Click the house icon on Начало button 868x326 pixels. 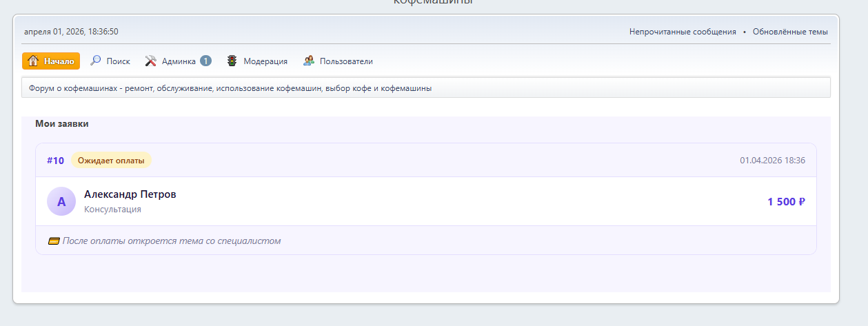coord(33,61)
